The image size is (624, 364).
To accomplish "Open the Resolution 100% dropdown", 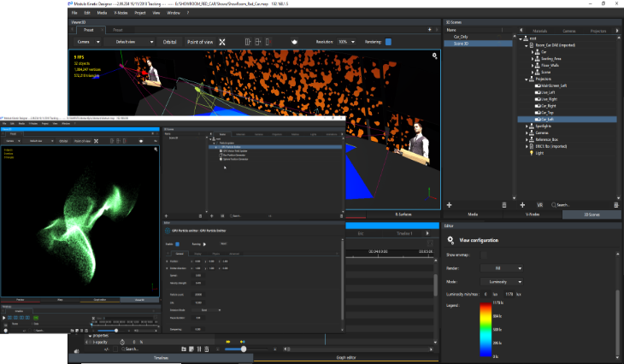I will coord(347,42).
